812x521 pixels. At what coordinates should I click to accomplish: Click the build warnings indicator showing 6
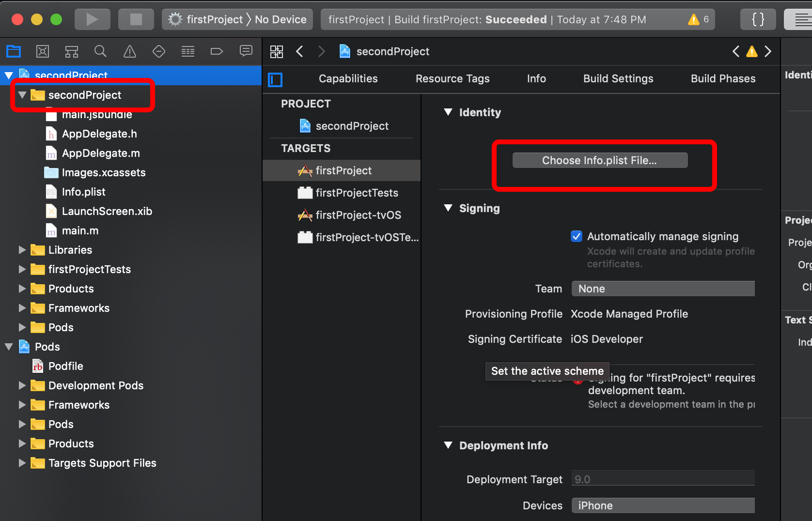click(x=698, y=19)
